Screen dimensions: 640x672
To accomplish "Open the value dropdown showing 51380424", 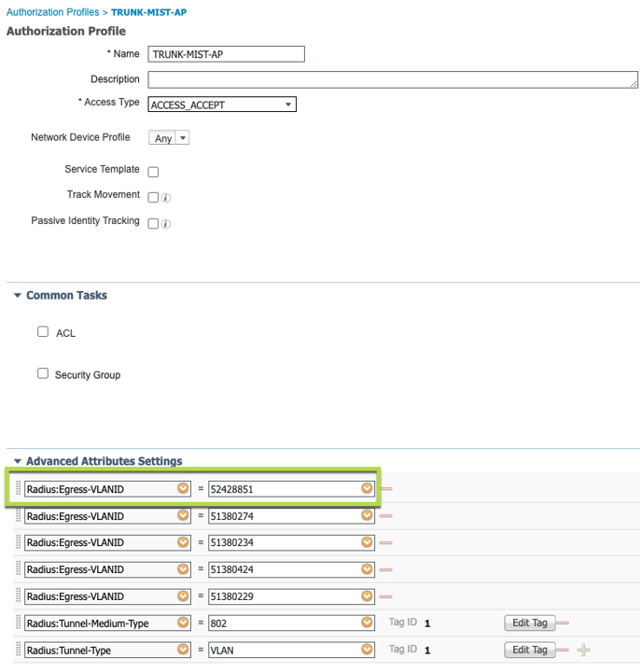I will pos(367,568).
